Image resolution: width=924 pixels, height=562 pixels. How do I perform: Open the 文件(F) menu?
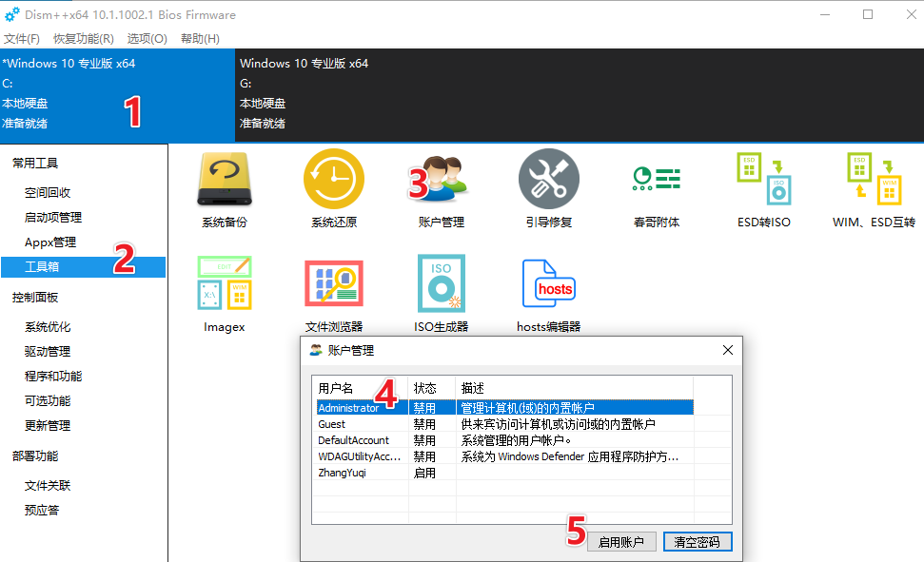pyautogui.click(x=22, y=38)
